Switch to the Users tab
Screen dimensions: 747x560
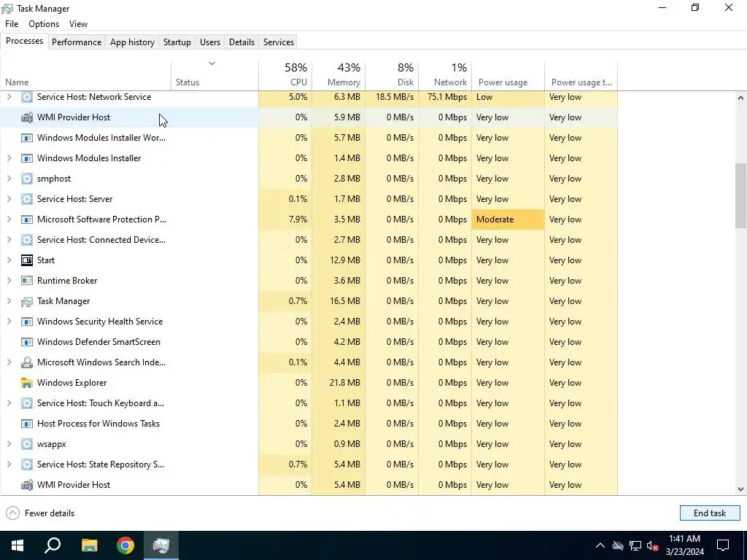coord(210,42)
